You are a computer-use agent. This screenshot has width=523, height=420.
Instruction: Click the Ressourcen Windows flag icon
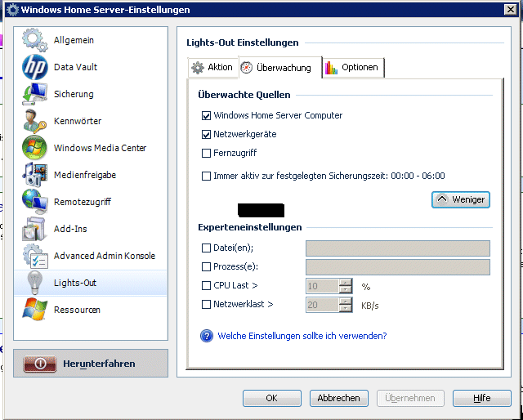[x=34, y=310]
